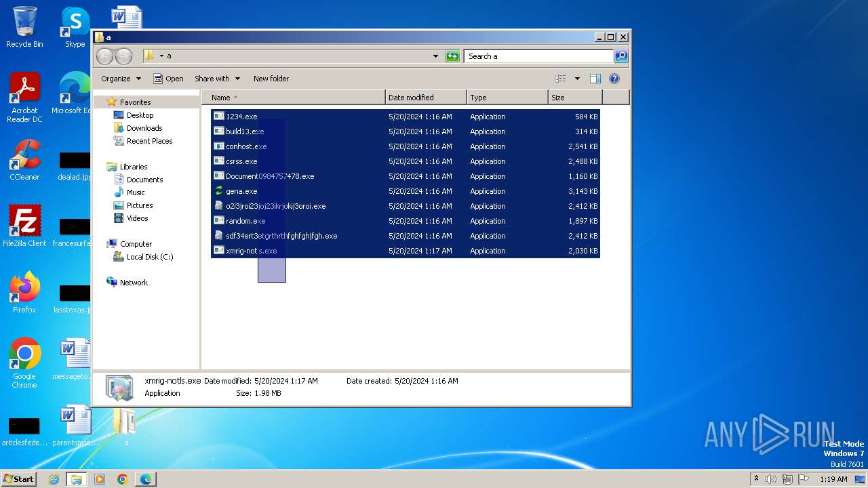Image resolution: width=868 pixels, height=488 pixels.
Task: Launch Microsoft Edge from the taskbar
Action: 145,479
